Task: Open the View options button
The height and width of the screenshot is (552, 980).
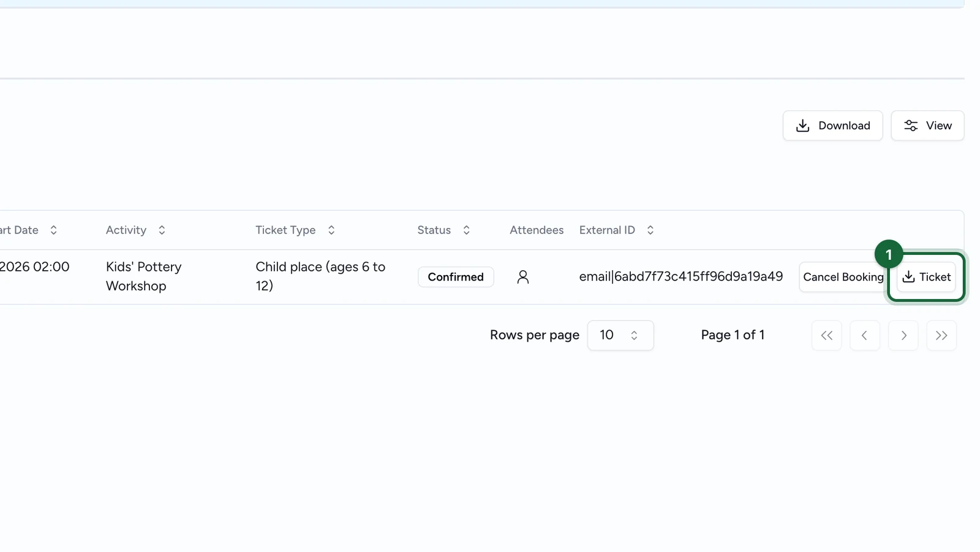Action: coord(927,126)
